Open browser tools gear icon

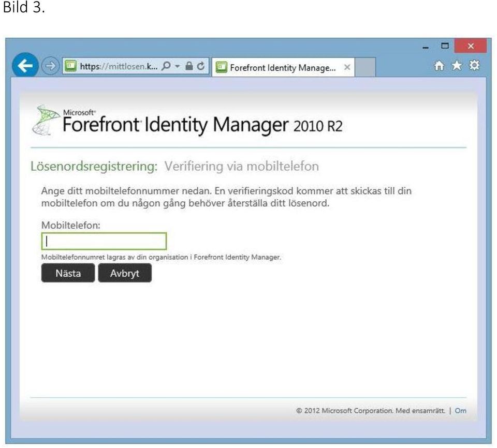[475, 65]
